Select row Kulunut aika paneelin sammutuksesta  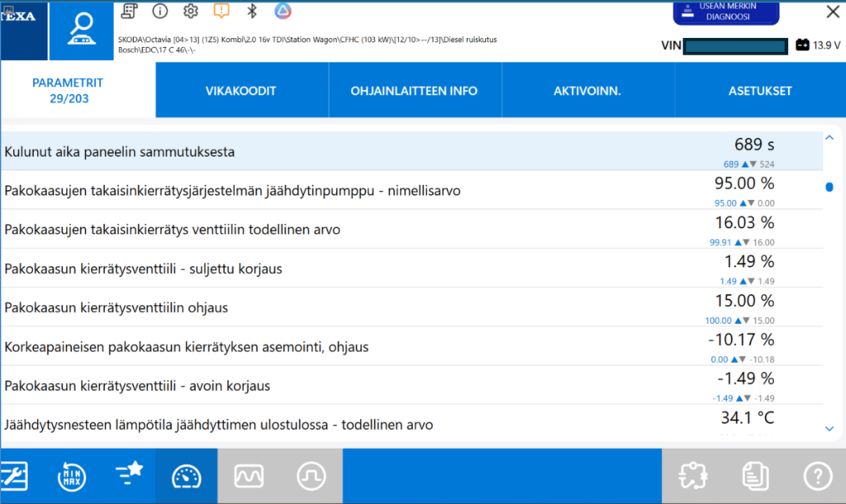click(411, 152)
